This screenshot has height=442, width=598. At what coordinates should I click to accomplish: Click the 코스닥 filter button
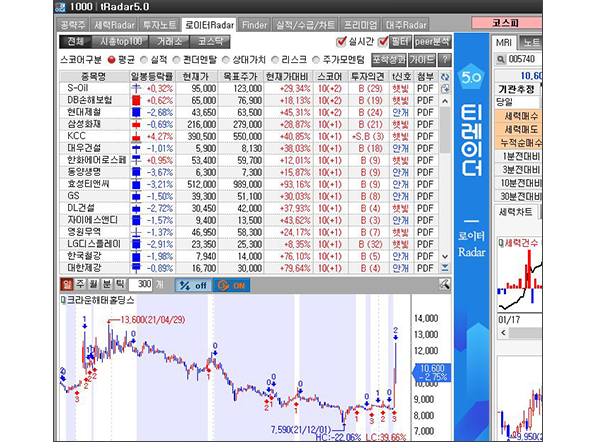tap(210, 42)
